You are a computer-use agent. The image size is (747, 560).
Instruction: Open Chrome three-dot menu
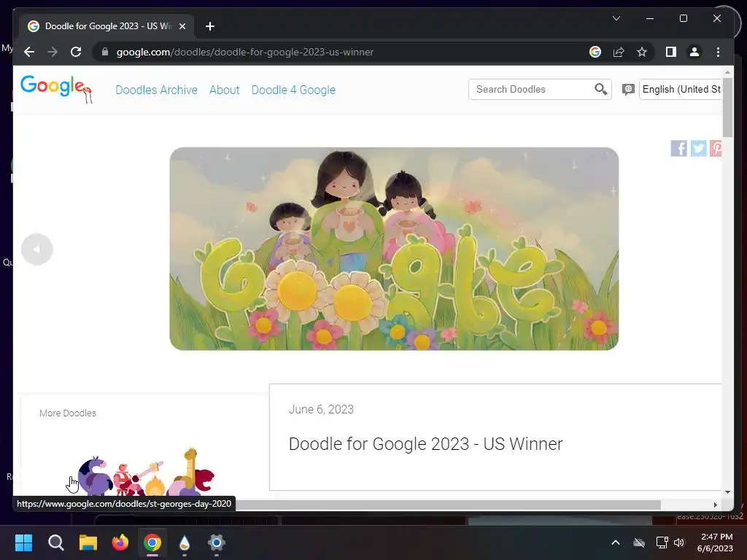coord(718,52)
